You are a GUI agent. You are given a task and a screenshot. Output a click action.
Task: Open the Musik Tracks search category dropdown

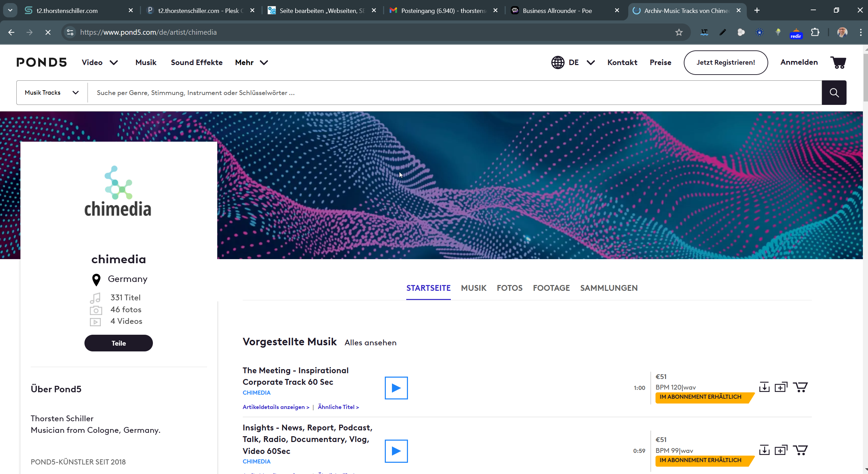[x=52, y=93]
